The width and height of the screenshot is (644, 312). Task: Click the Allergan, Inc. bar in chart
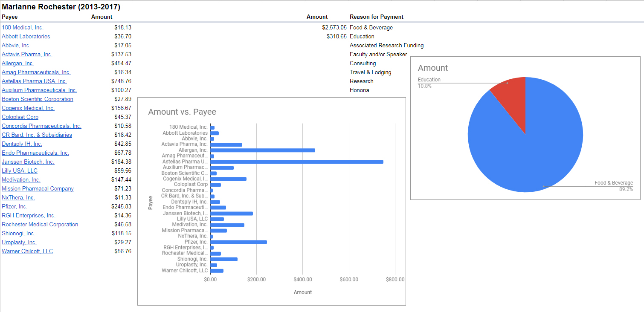pyautogui.click(x=262, y=150)
